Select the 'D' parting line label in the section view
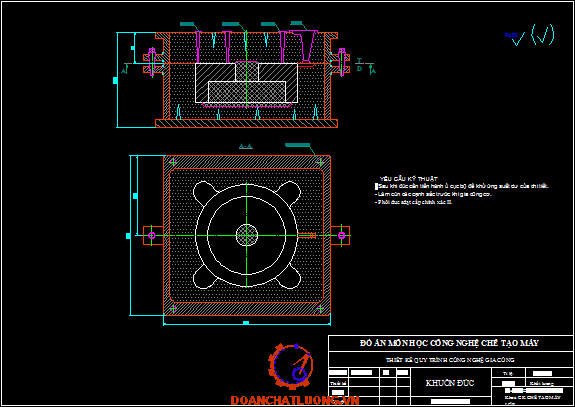The height and width of the screenshot is (407, 575). tap(359, 69)
